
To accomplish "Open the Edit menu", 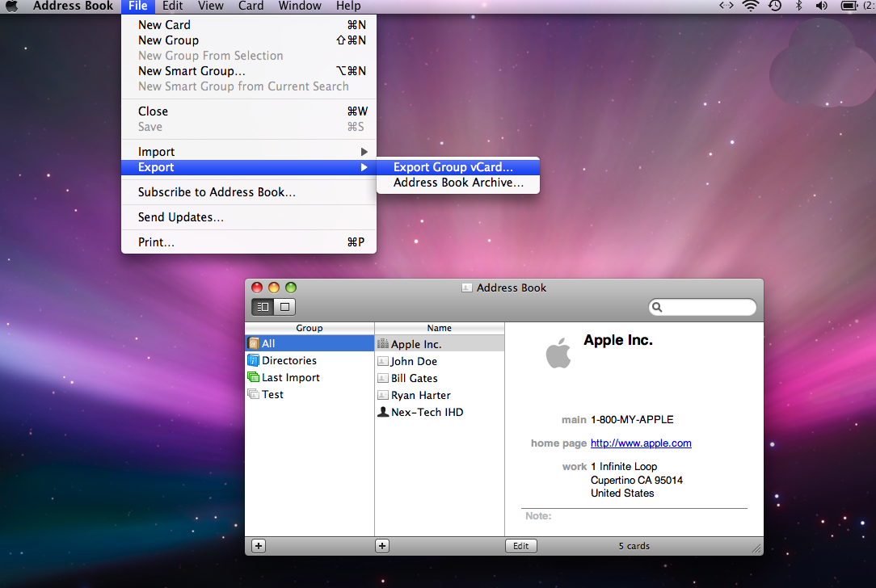I will point(173,6).
